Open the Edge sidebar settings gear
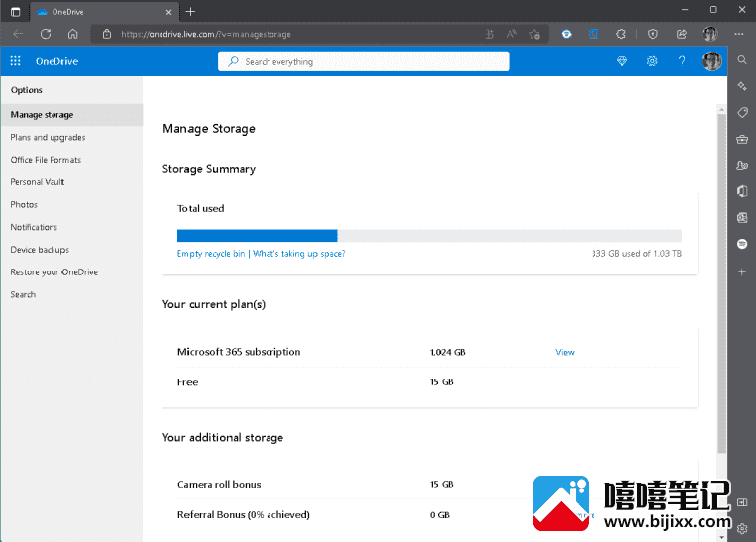 (x=742, y=528)
